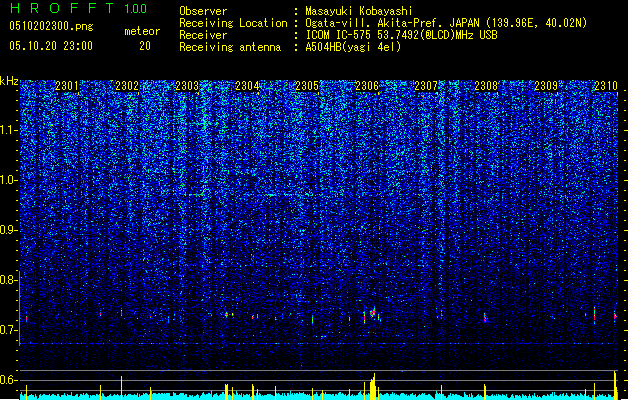The height and width of the screenshot is (400, 629).
Task: Click the 2310 time marker
Action: (606, 86)
